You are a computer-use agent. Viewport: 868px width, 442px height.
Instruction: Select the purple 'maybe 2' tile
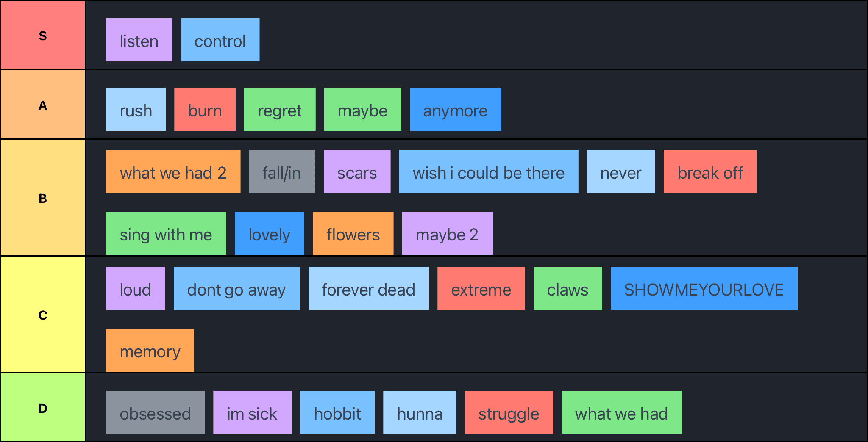447,234
